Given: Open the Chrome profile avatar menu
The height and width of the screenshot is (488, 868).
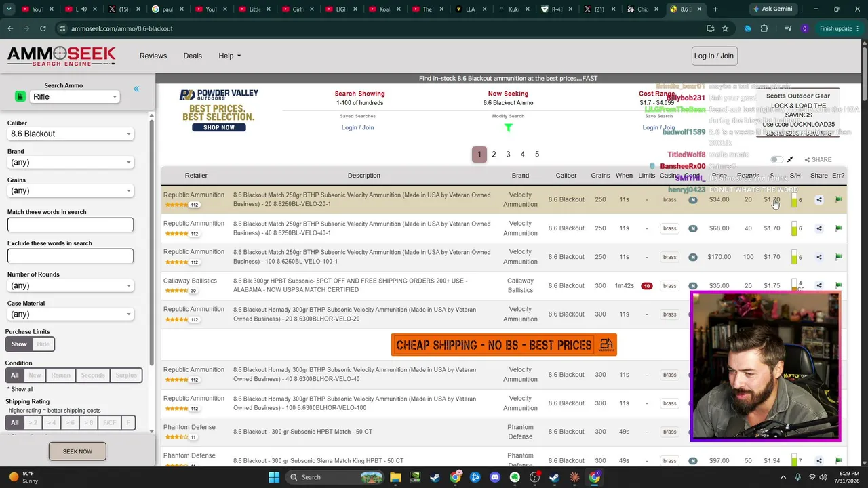Looking at the screenshot, I should [804, 28].
